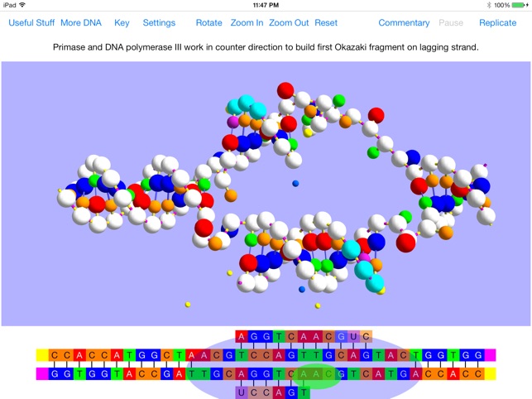Tap the commentary line about Okazaki fragment

pos(266,47)
